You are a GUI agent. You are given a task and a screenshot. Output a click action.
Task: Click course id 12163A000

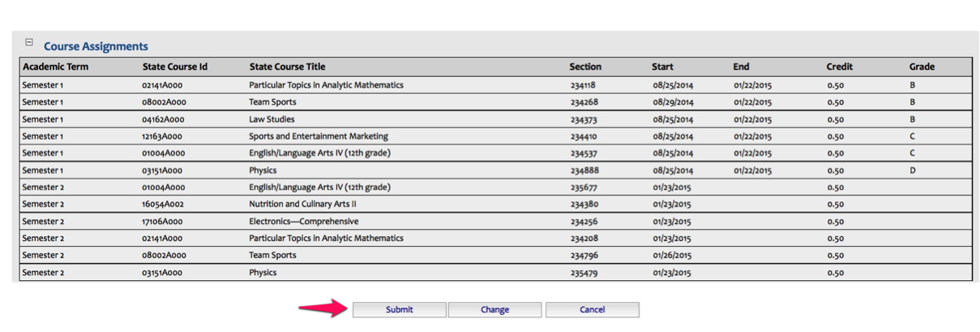(x=163, y=136)
